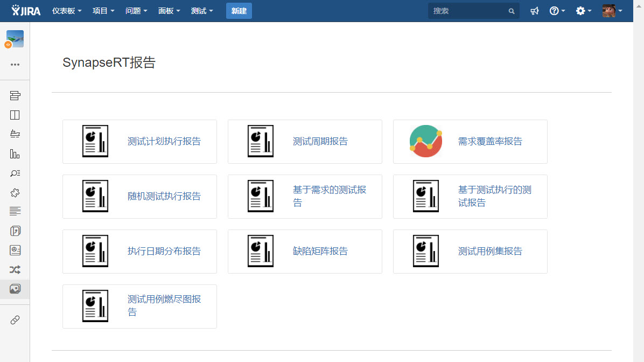The width and height of the screenshot is (644, 362).
Task: Click the 测试计划执行报告 report icon
Action: pyautogui.click(x=95, y=141)
